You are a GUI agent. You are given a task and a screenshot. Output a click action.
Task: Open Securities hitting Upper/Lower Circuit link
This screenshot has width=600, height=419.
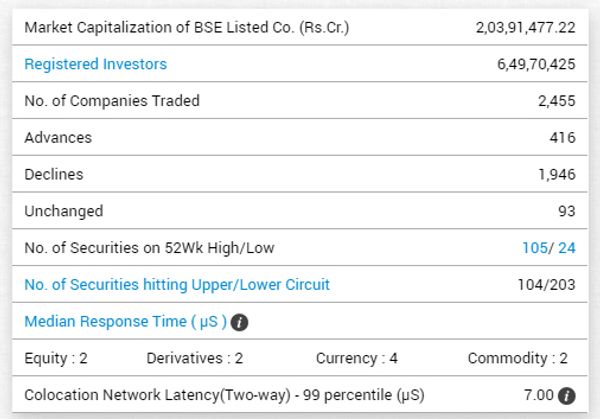[x=177, y=284]
